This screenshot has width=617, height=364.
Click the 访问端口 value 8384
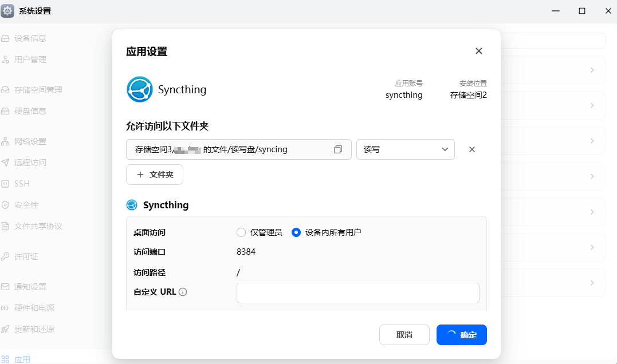pyautogui.click(x=246, y=252)
